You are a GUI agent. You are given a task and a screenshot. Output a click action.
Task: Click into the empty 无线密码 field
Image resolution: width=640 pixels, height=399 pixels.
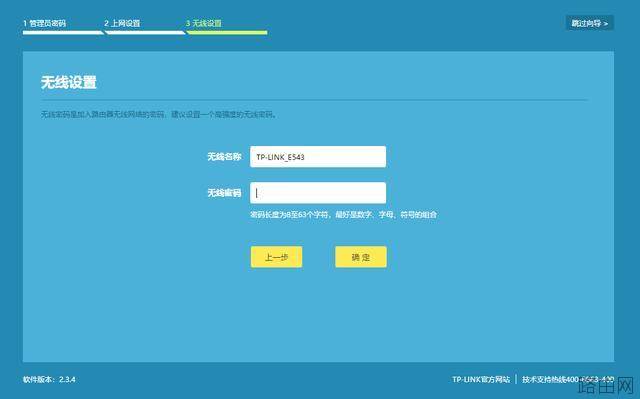point(318,193)
